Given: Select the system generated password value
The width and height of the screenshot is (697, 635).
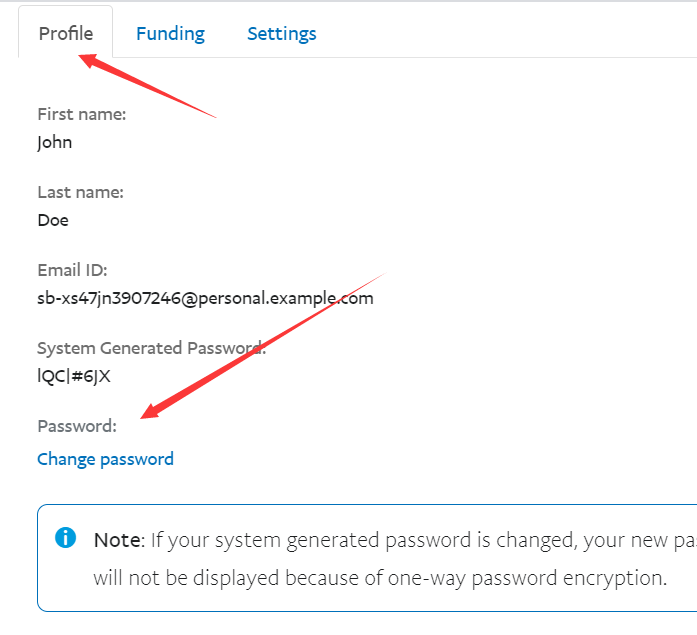Looking at the screenshot, I should tap(74, 376).
